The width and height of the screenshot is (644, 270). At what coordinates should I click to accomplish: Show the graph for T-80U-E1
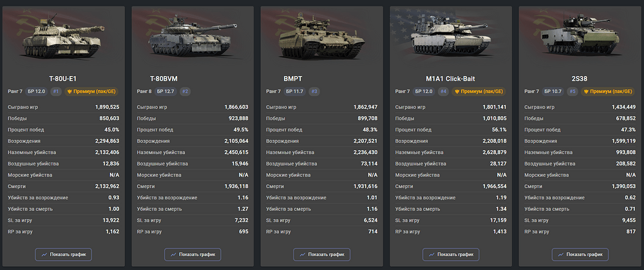click(64, 255)
